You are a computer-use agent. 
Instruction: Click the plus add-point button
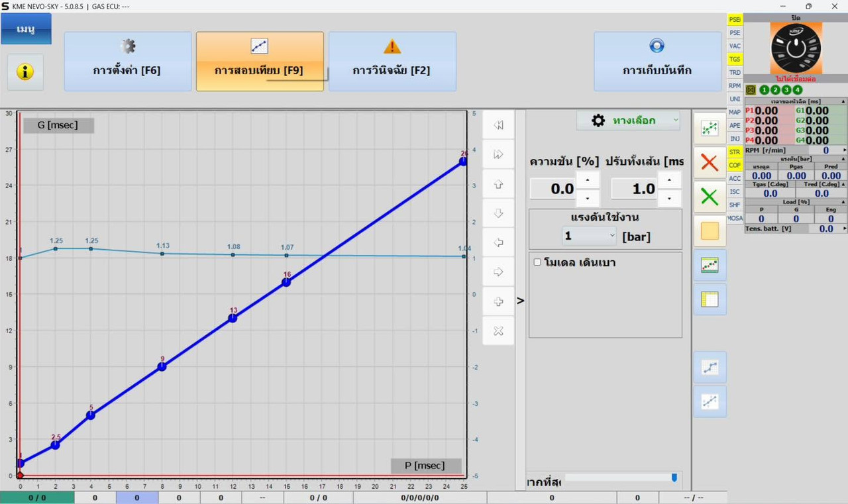point(499,301)
